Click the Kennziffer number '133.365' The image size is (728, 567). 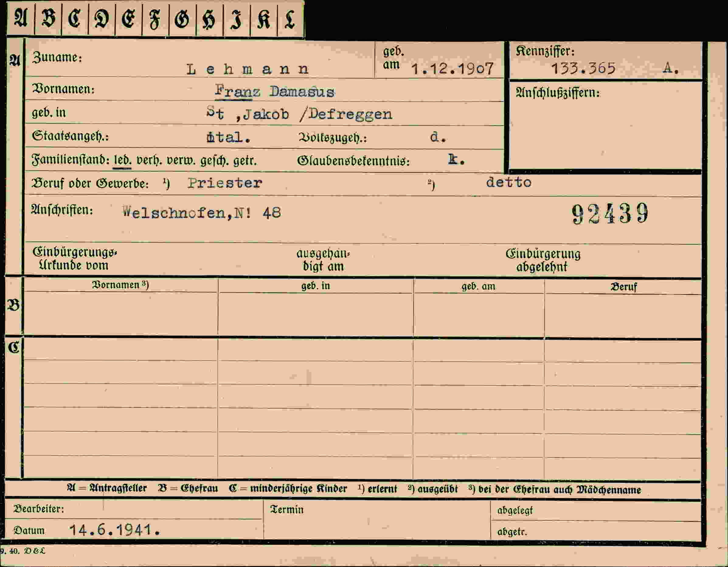click(583, 69)
